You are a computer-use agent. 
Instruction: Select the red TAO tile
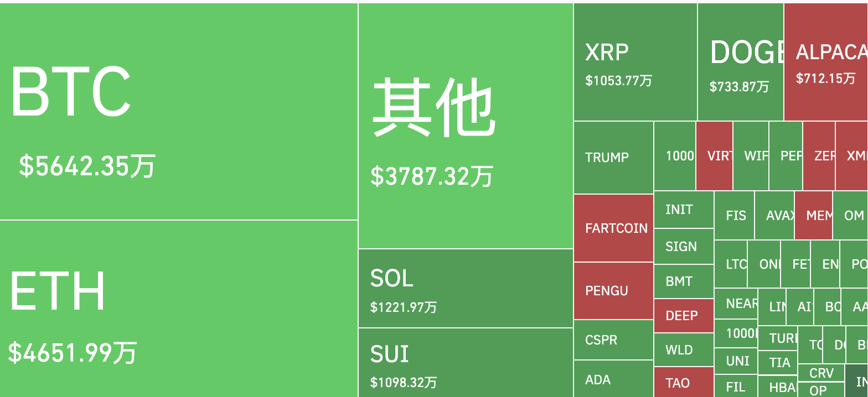point(684,382)
